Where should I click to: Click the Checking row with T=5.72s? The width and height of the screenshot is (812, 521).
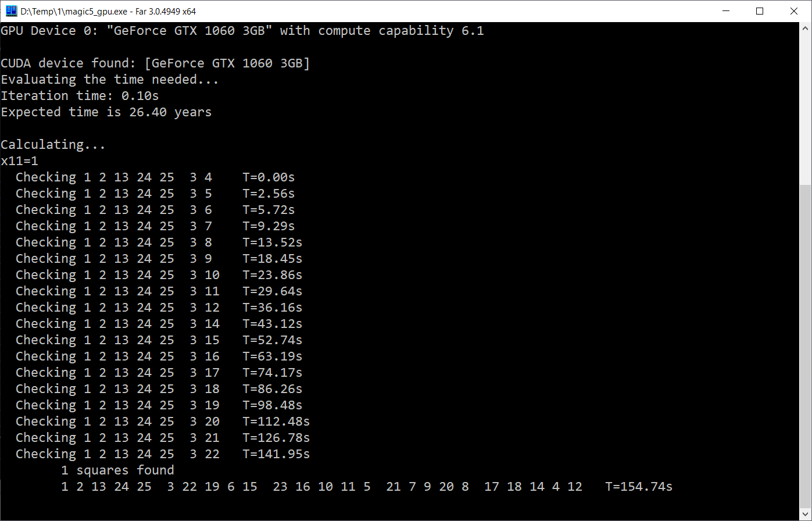[x=155, y=210]
